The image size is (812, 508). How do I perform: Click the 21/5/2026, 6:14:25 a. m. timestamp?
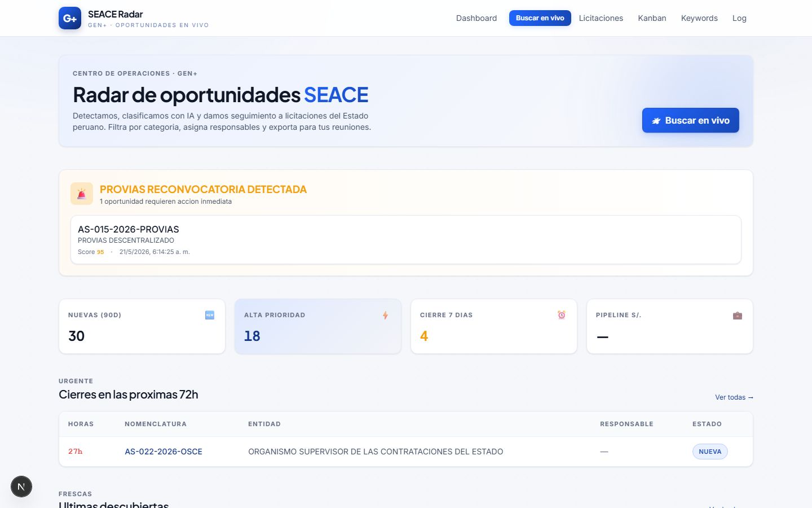click(155, 252)
